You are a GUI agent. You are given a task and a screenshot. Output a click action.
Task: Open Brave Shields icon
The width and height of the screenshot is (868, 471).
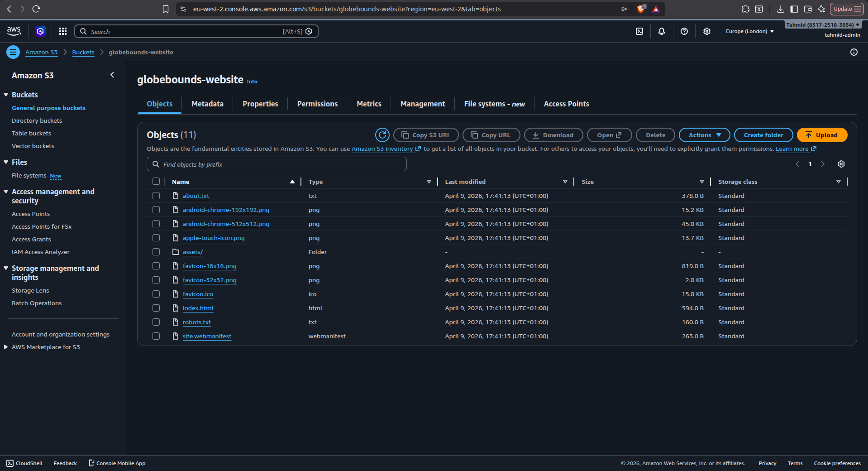(x=641, y=9)
